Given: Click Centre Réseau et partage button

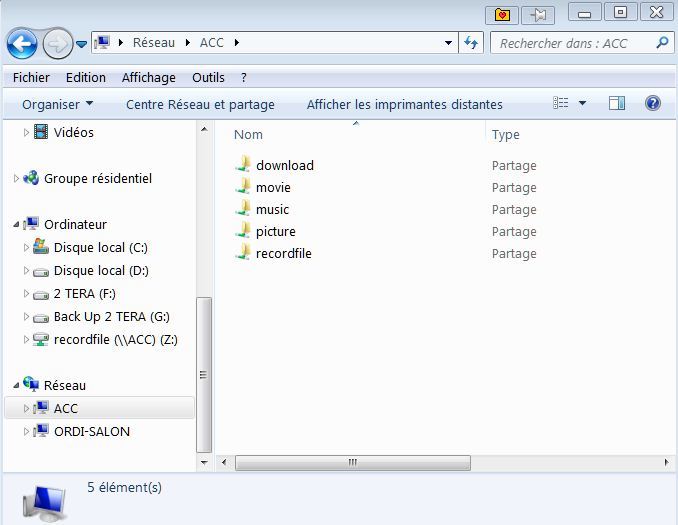Looking at the screenshot, I should (x=200, y=104).
